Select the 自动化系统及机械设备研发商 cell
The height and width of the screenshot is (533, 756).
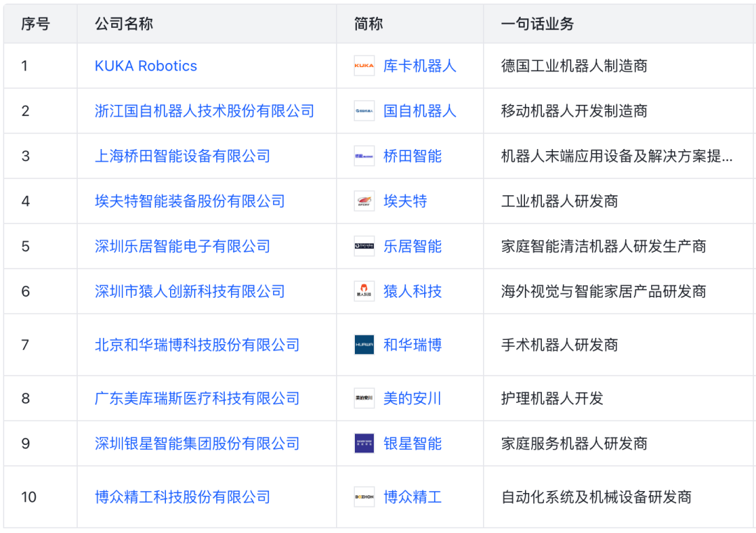tap(619, 497)
